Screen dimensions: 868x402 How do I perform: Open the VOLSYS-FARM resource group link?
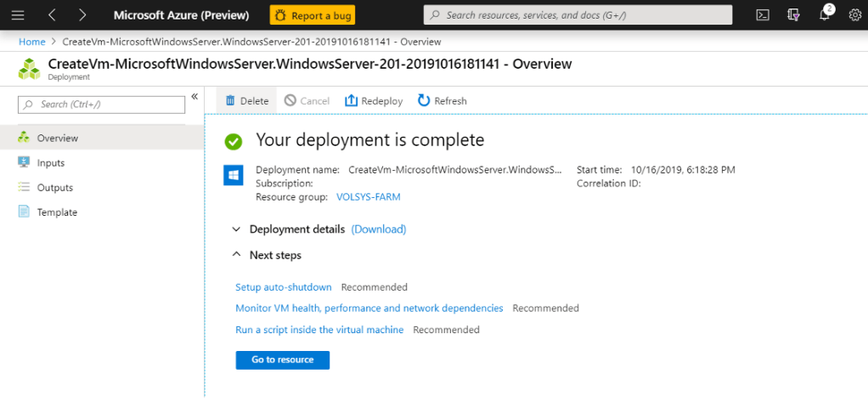pos(368,197)
